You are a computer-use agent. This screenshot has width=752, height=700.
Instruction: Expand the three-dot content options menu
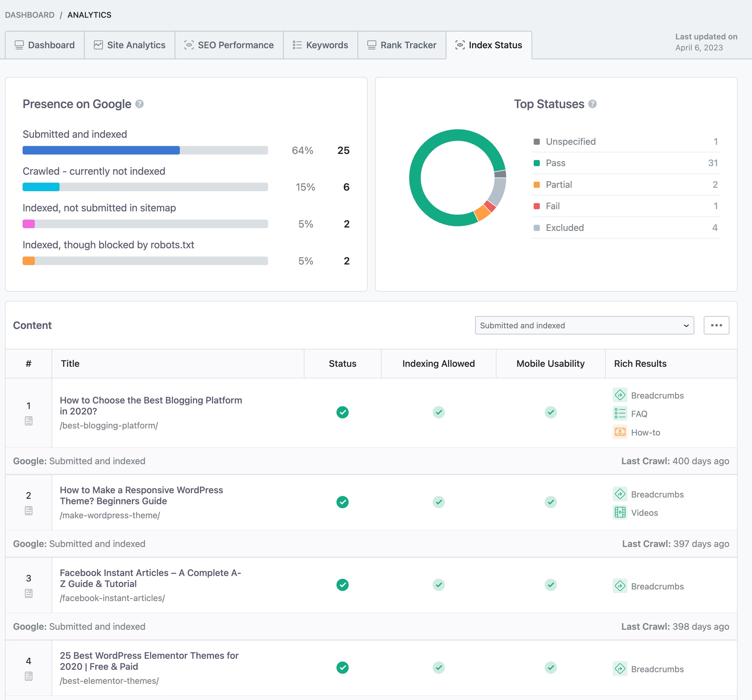coord(717,324)
